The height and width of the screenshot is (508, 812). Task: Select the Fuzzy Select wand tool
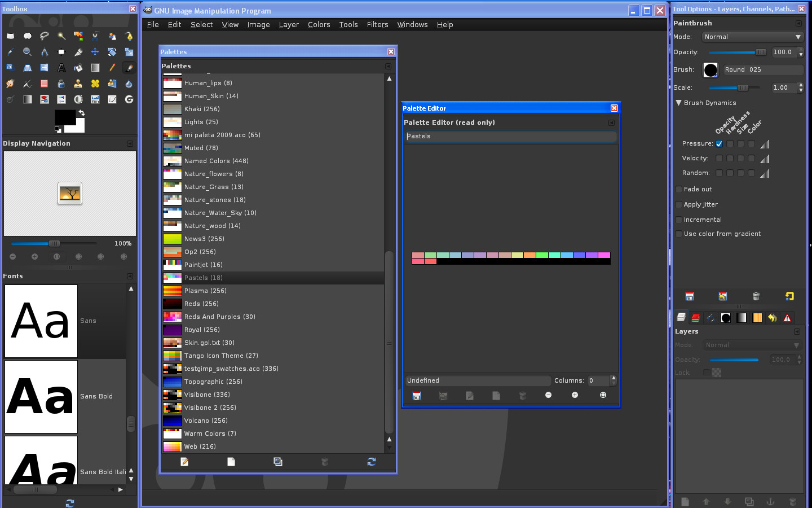pyautogui.click(x=61, y=36)
